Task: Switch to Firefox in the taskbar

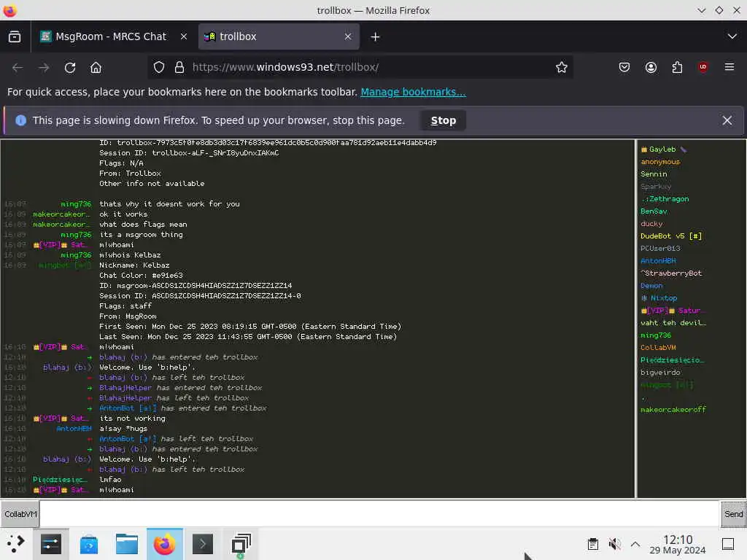Action: 165,544
